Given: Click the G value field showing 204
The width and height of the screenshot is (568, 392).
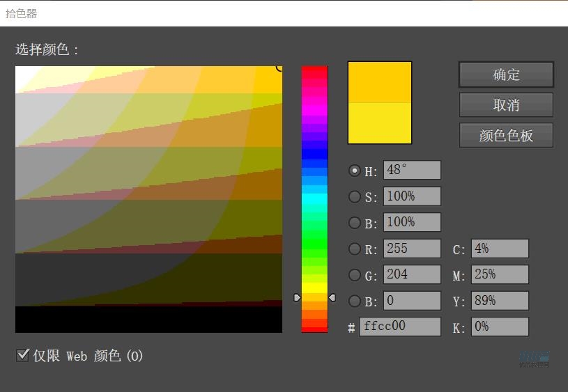Looking at the screenshot, I should point(411,274).
